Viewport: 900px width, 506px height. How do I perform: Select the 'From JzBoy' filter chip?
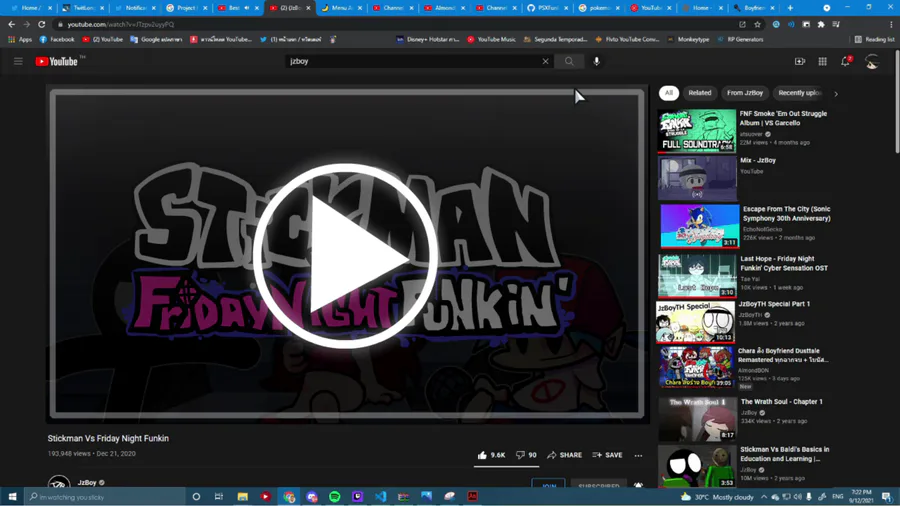click(x=745, y=93)
